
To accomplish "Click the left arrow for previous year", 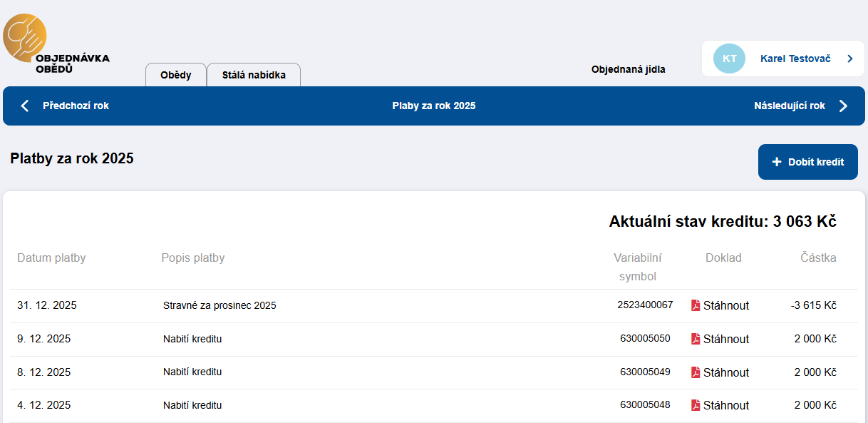I will pyautogui.click(x=25, y=106).
